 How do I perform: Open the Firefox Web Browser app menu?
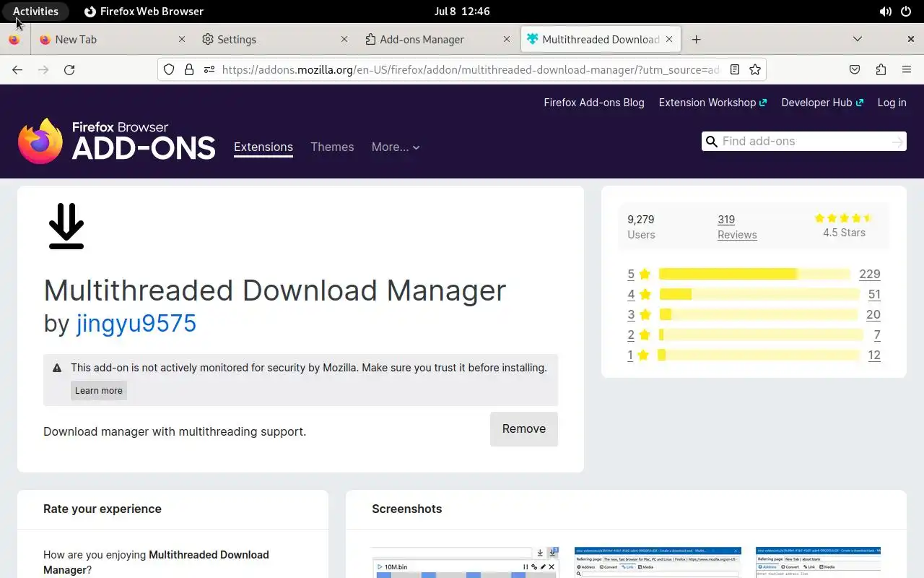(x=144, y=12)
